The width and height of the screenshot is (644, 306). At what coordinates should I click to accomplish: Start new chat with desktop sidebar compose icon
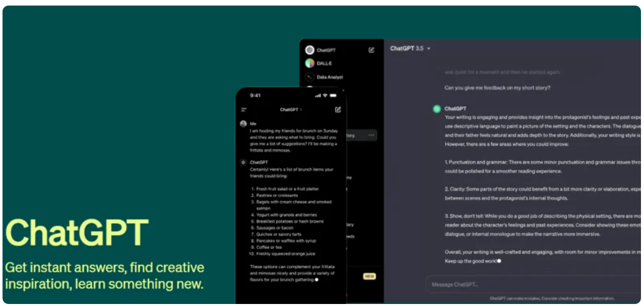[x=372, y=50]
